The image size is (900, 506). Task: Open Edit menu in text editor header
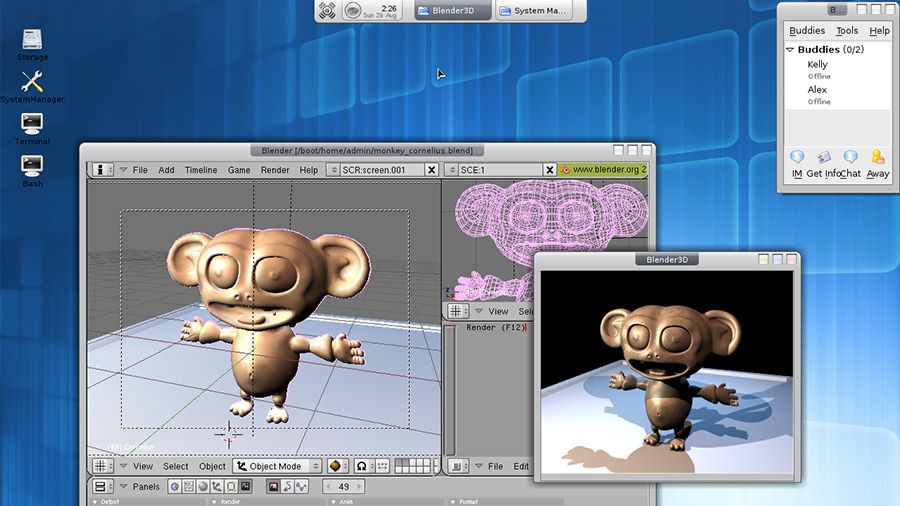click(521, 466)
